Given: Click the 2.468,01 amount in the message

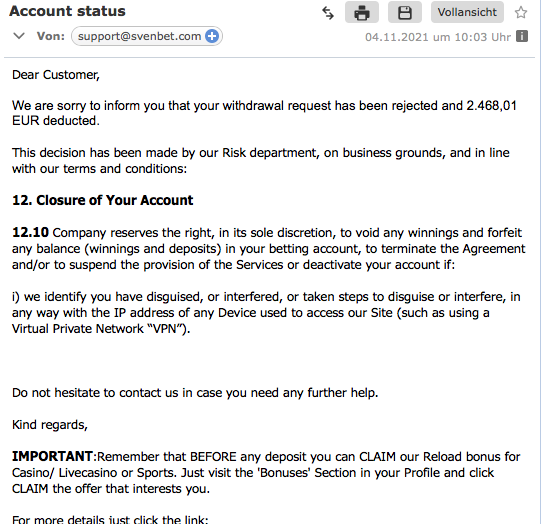Looking at the screenshot, I should [x=491, y=105].
